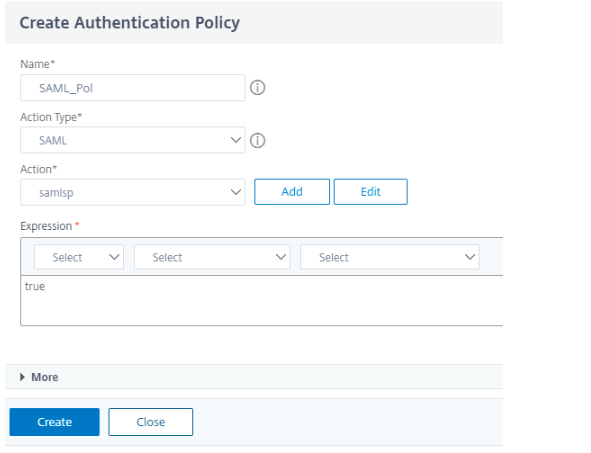
Task: Click the Add button next to Action
Action: (292, 192)
